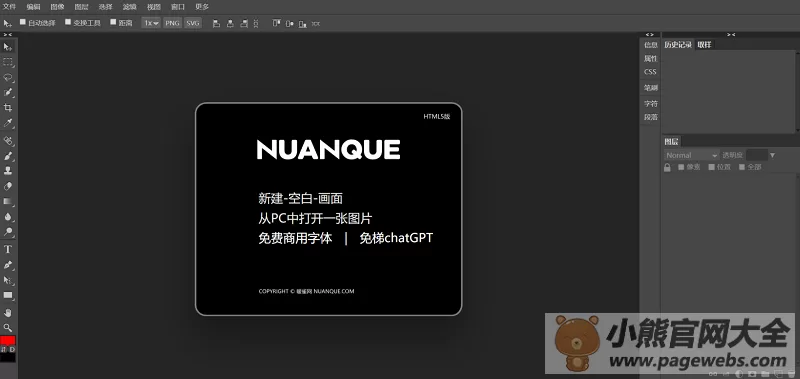Select the Brush tool
The image size is (800, 379).
pyautogui.click(x=8, y=156)
